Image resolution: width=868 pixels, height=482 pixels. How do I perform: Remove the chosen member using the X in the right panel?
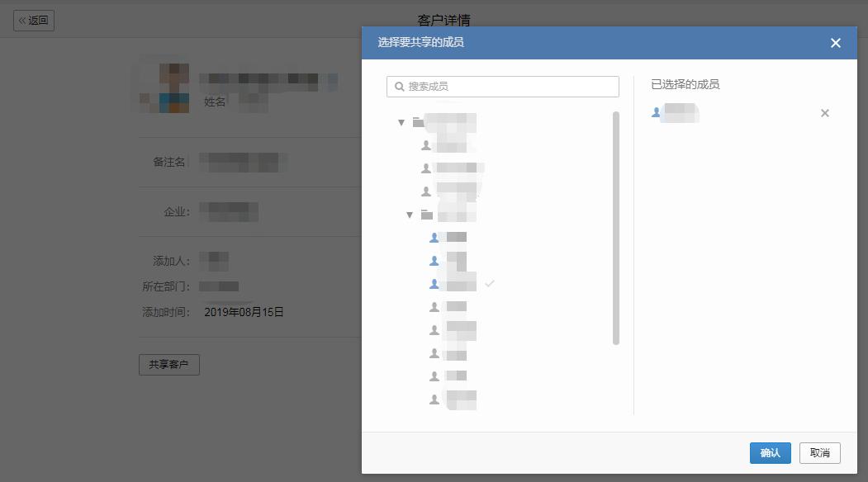(x=824, y=113)
